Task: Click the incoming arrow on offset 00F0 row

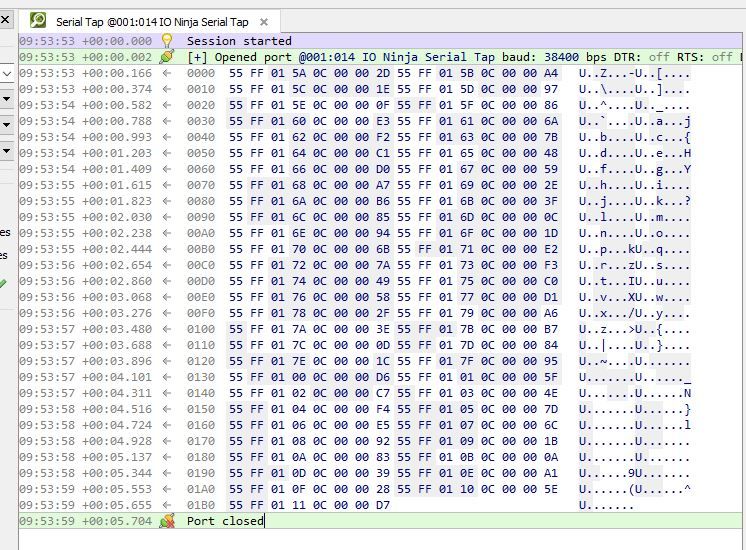Action: (x=167, y=313)
